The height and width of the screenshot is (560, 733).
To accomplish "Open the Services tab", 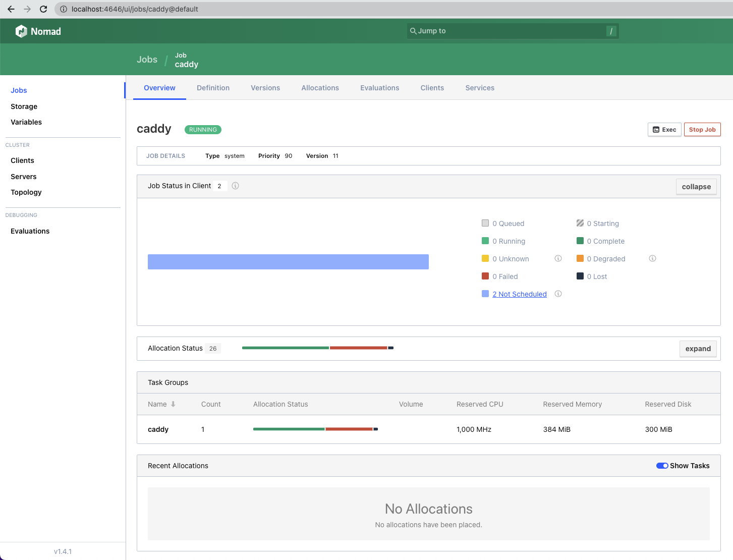I will click(480, 88).
